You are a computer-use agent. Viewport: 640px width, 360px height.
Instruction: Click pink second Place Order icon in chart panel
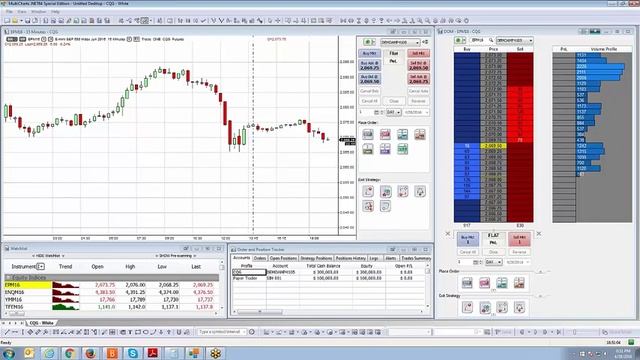(385, 134)
